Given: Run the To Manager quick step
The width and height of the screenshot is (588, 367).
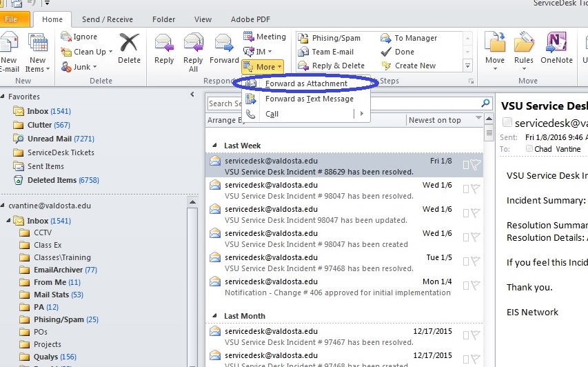Looking at the screenshot, I should coord(409,38).
